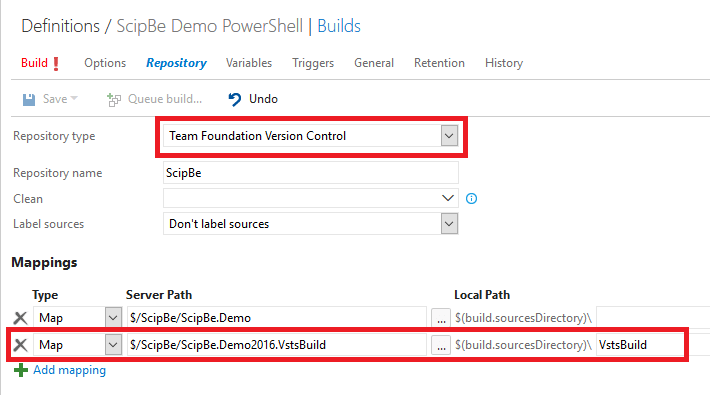Delete the VstsBuild mapping row

coord(20,345)
